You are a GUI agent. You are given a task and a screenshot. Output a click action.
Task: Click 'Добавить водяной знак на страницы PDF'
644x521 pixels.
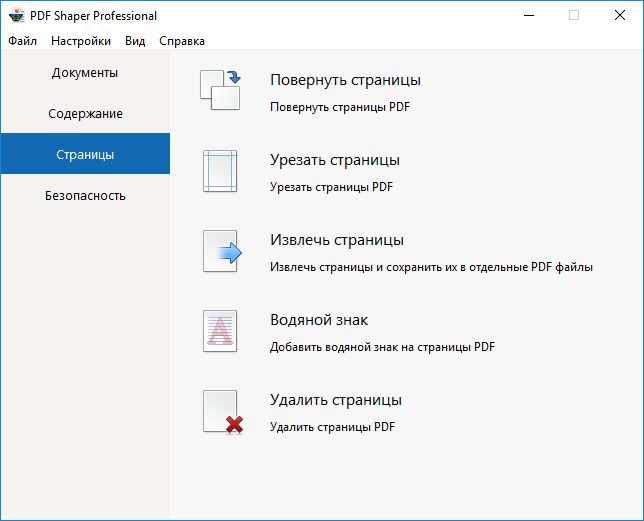[382, 347]
